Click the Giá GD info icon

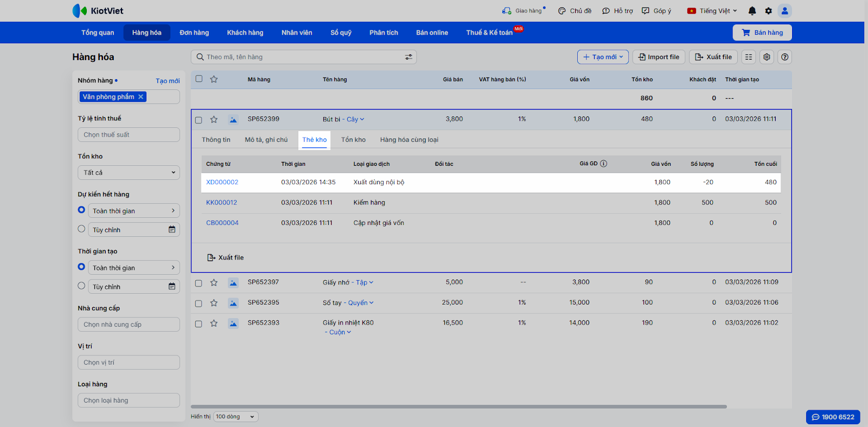(x=603, y=164)
